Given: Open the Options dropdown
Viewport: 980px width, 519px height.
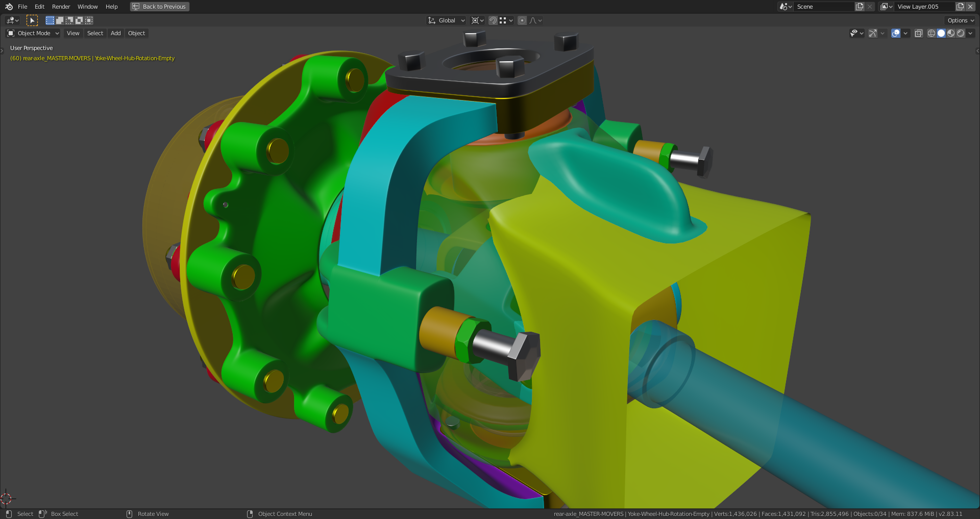Looking at the screenshot, I should point(961,20).
